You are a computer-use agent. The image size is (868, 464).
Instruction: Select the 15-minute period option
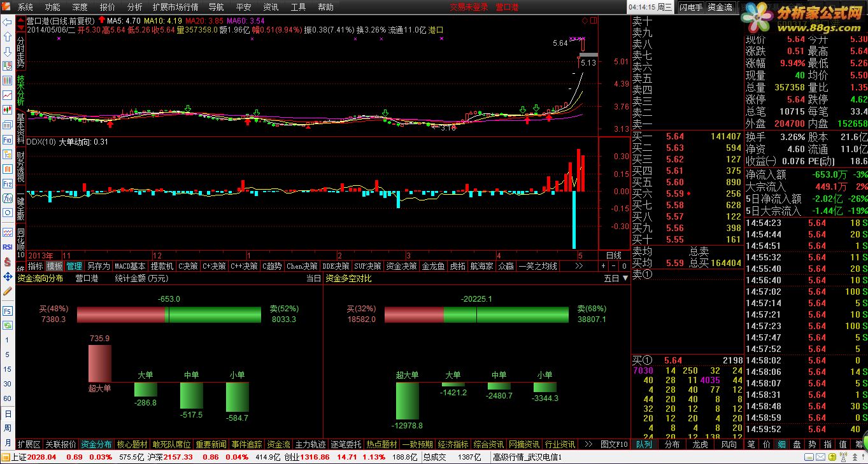tap(7, 369)
